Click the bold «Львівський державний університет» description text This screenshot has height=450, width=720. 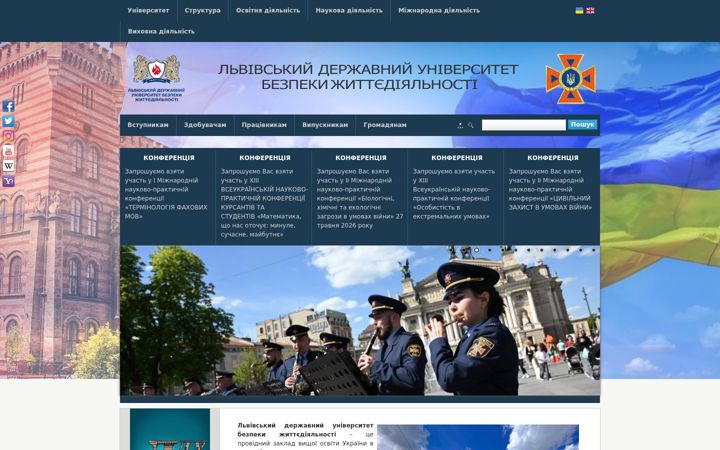point(305,429)
